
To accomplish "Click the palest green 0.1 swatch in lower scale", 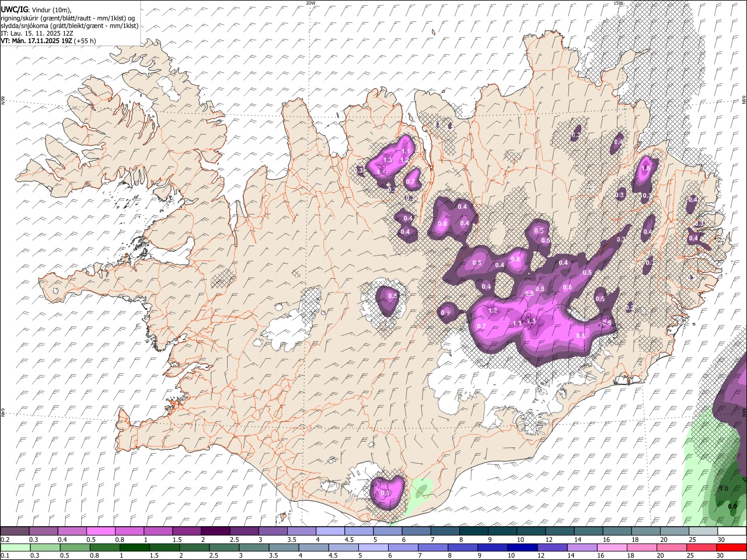I will pyautogui.click(x=15, y=547).
